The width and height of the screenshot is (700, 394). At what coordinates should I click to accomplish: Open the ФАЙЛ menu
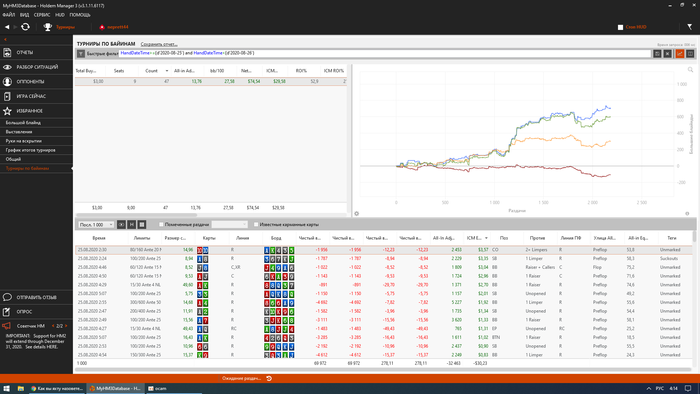[x=8, y=15]
